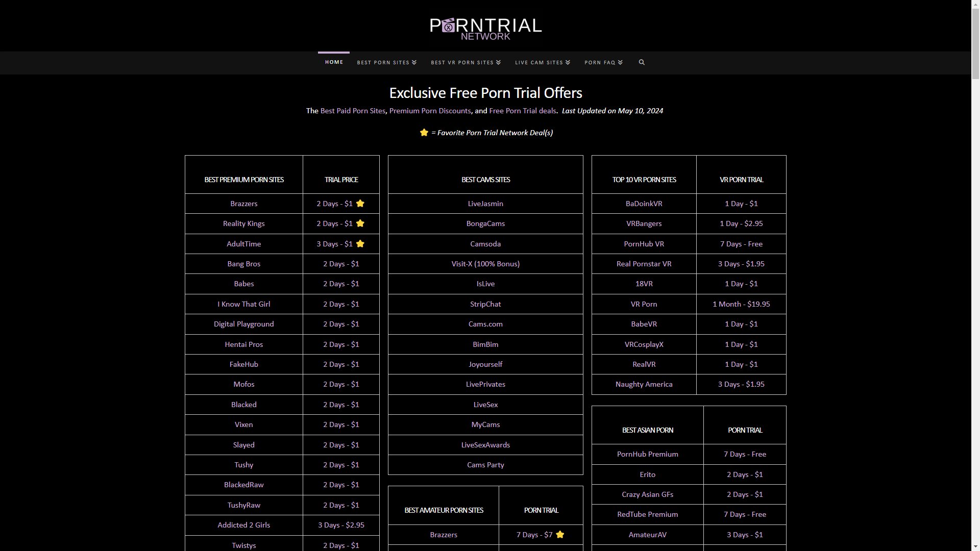Click the star next to the 7 Days $7 amateur deal
The width and height of the screenshot is (980, 551).
(x=560, y=535)
